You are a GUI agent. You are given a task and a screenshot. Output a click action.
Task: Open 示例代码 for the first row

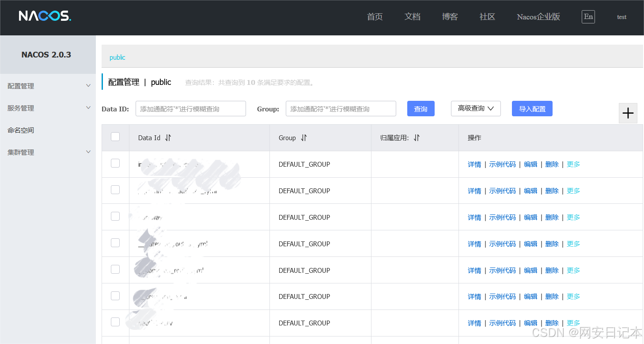502,164
